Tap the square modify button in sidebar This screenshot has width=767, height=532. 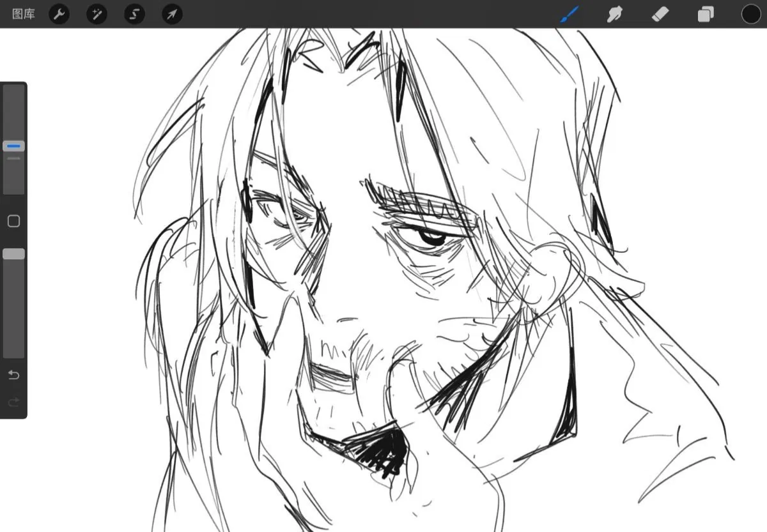(x=13, y=221)
